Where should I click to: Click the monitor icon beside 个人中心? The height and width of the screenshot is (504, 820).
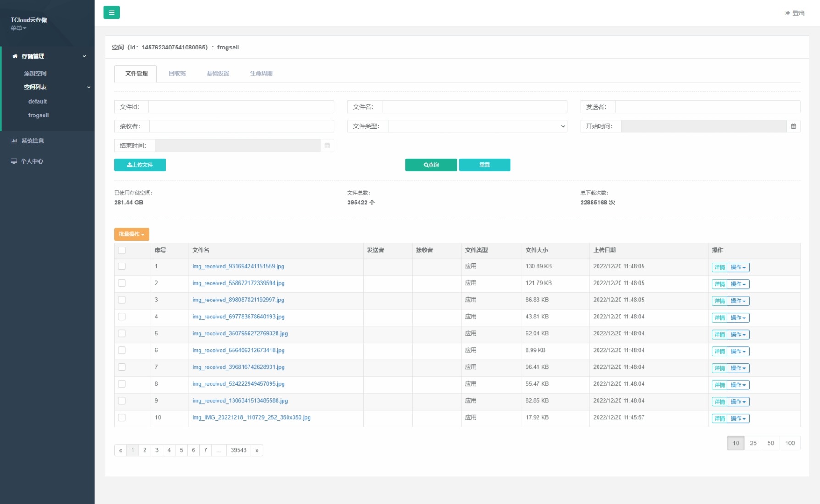click(14, 161)
